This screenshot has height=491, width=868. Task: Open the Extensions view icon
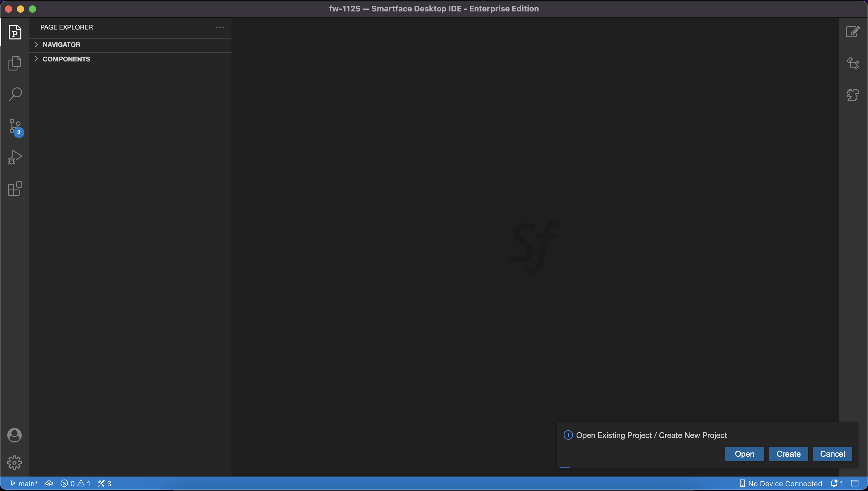15,189
